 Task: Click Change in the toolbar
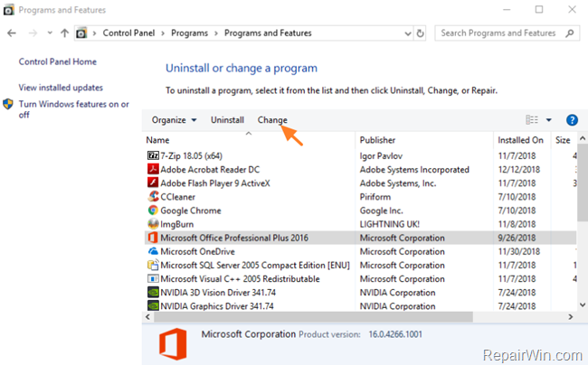point(272,120)
